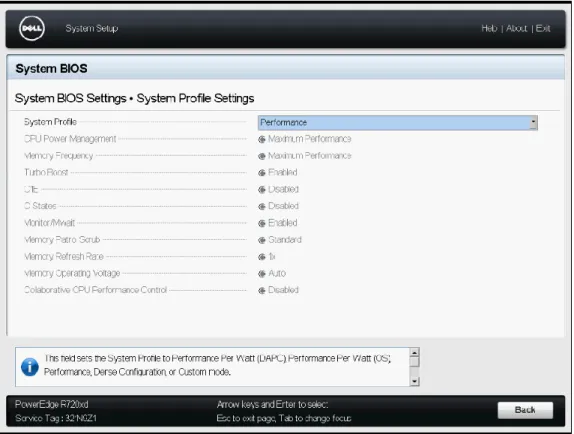Click the blue info icon in help box
The height and width of the screenshot is (434, 574).
pyautogui.click(x=30, y=367)
